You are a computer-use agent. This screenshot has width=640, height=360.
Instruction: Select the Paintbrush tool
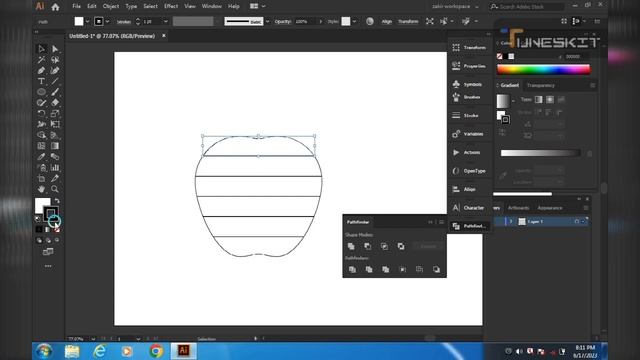coord(55,92)
